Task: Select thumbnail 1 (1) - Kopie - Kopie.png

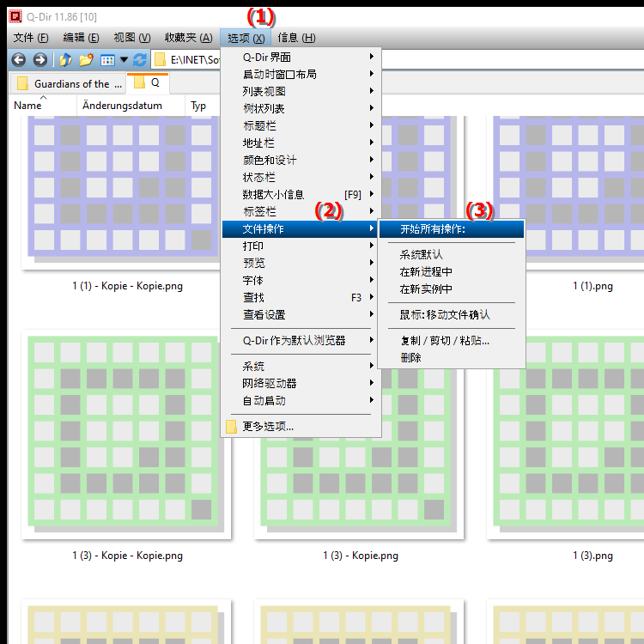Action: coord(121,192)
